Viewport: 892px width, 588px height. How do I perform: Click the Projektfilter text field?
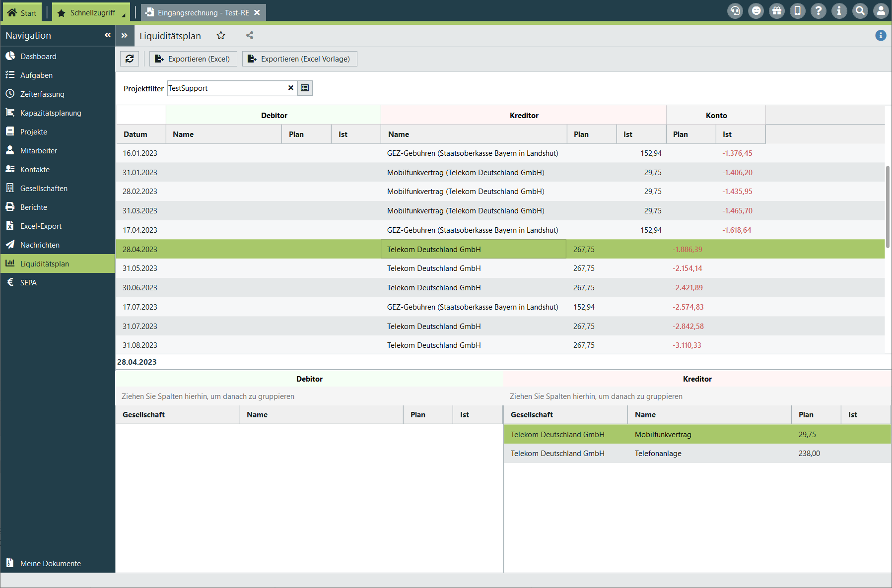point(226,88)
